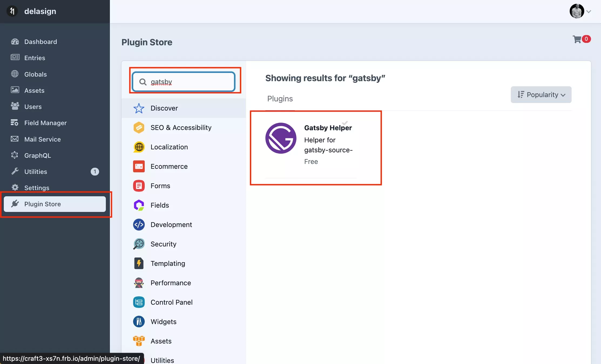Select the SEO & Accessibility category
Screen dimensions: 601x364
[x=181, y=127]
